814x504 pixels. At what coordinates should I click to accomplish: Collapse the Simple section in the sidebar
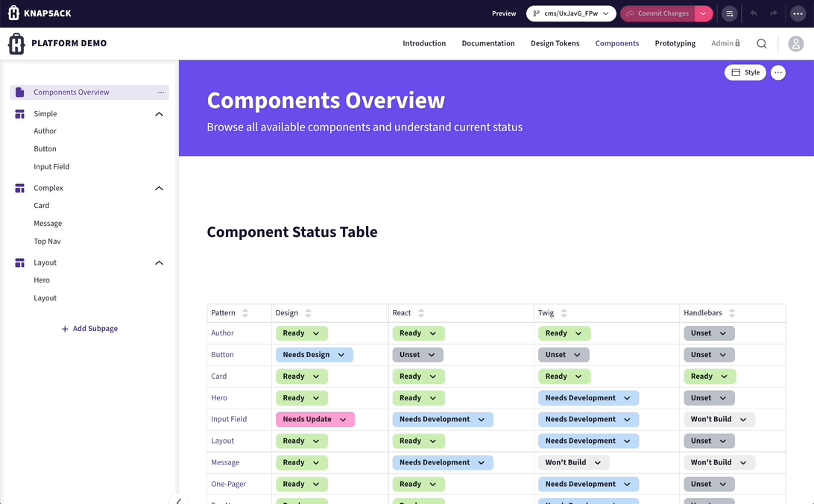pyautogui.click(x=159, y=113)
